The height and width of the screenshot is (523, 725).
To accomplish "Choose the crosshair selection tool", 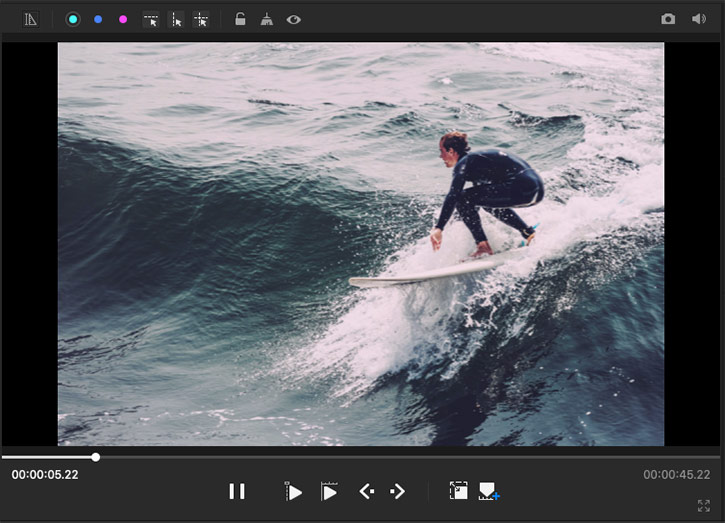I will tap(201, 19).
